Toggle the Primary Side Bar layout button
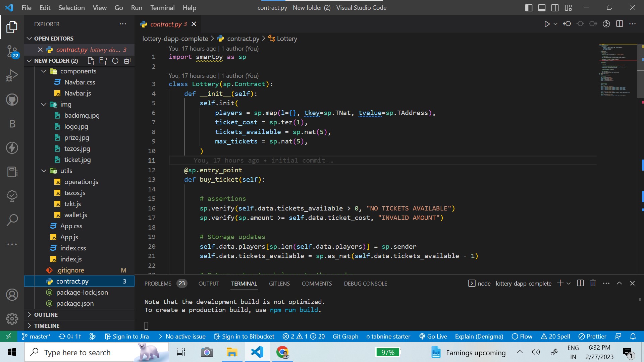Image resolution: width=644 pixels, height=362 pixels. tap(529, 7)
